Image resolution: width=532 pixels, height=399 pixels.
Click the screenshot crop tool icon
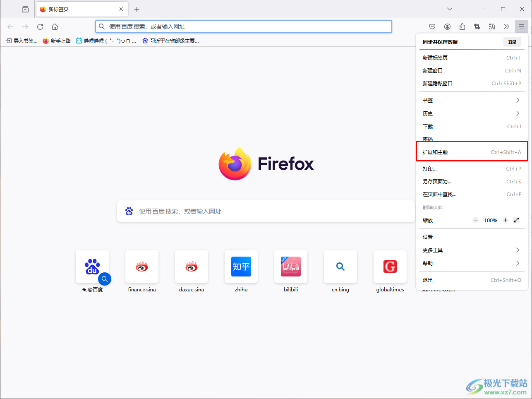pyautogui.click(x=477, y=26)
